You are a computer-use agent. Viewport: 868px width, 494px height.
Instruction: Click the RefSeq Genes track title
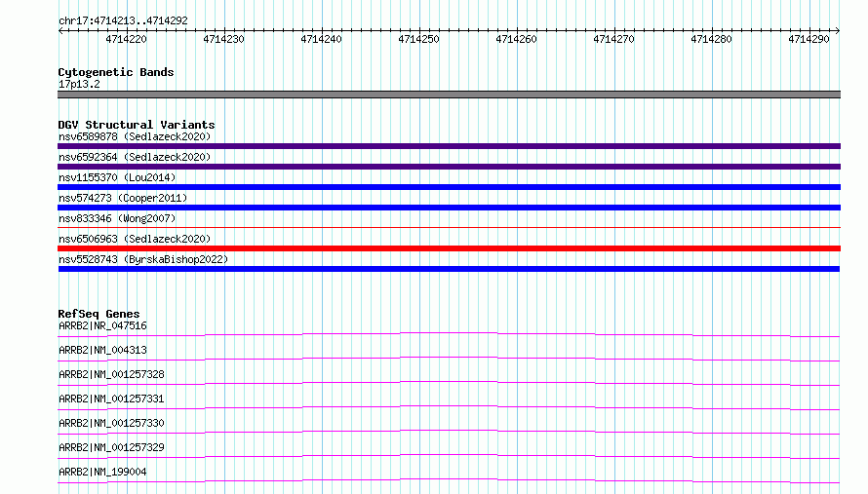click(x=99, y=314)
